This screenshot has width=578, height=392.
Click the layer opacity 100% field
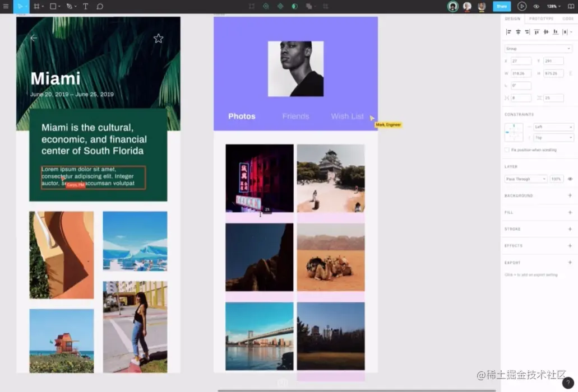(556, 179)
